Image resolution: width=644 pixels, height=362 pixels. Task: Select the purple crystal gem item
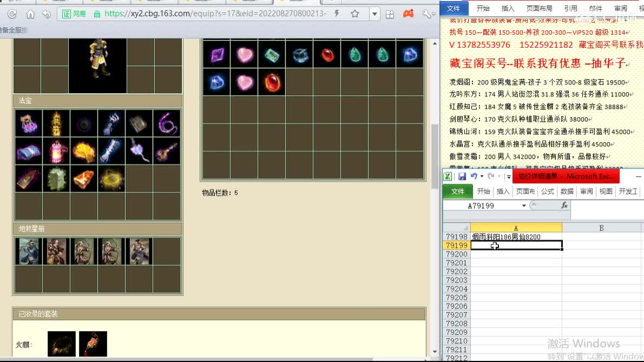(217, 54)
